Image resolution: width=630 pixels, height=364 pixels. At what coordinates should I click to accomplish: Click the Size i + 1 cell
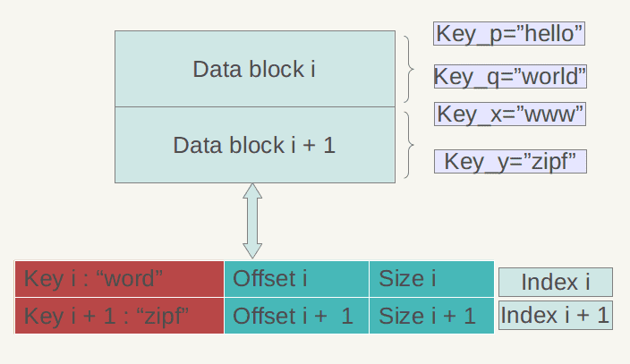click(x=431, y=316)
